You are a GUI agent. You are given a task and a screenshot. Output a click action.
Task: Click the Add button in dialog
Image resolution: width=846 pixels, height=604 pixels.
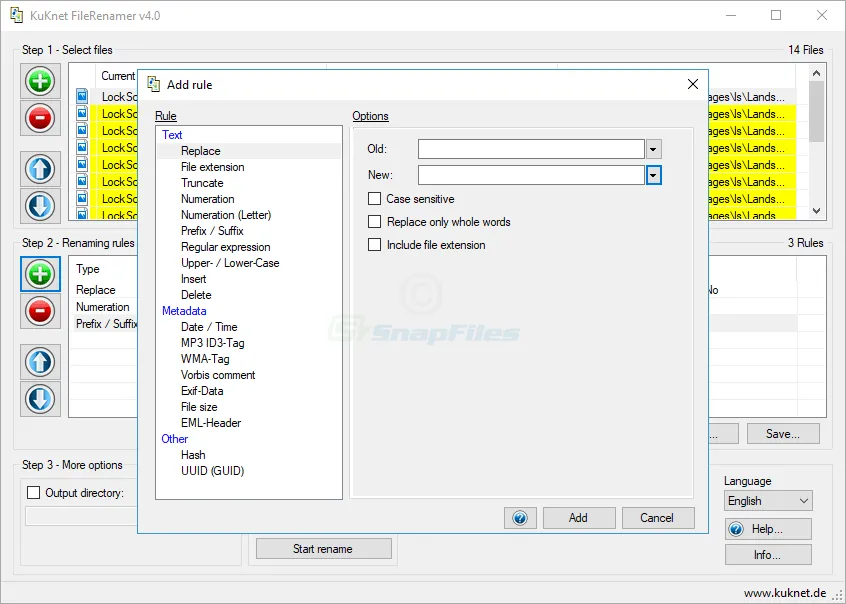coord(579,518)
